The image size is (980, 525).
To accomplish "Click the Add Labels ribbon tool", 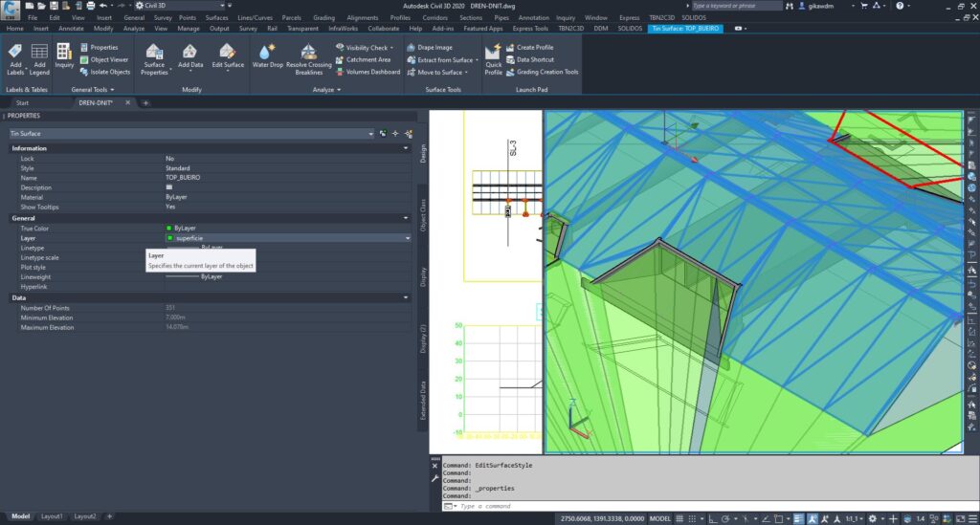I will pos(15,59).
